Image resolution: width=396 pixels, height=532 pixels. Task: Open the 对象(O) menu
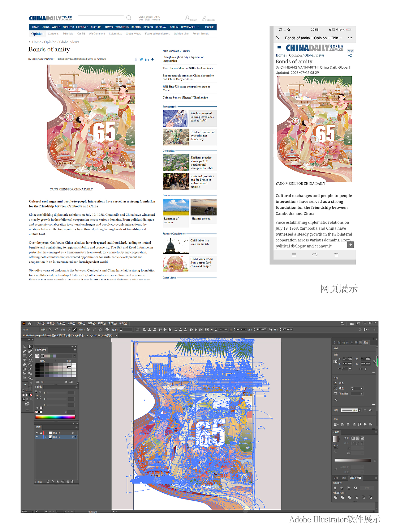(x=61, y=324)
